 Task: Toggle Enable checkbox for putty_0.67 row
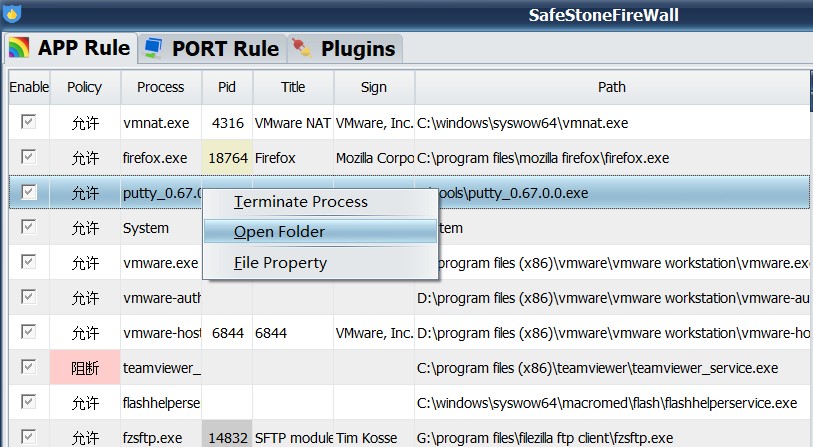pyautogui.click(x=29, y=192)
